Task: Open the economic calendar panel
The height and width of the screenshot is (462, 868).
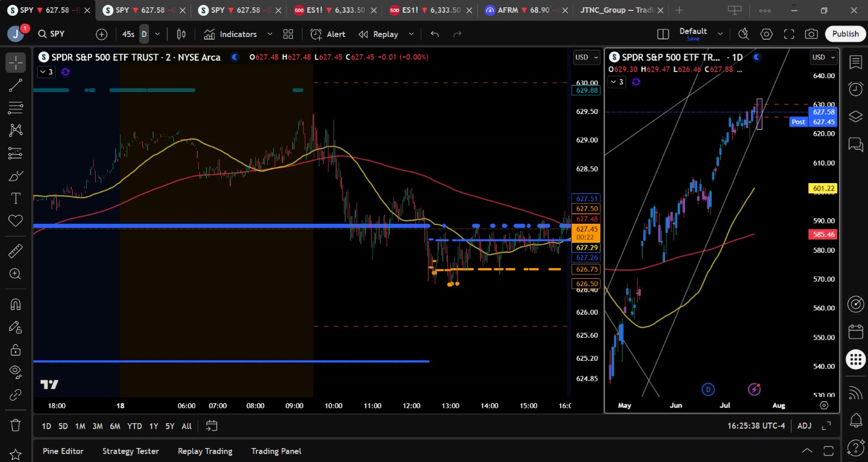Action: (855, 332)
